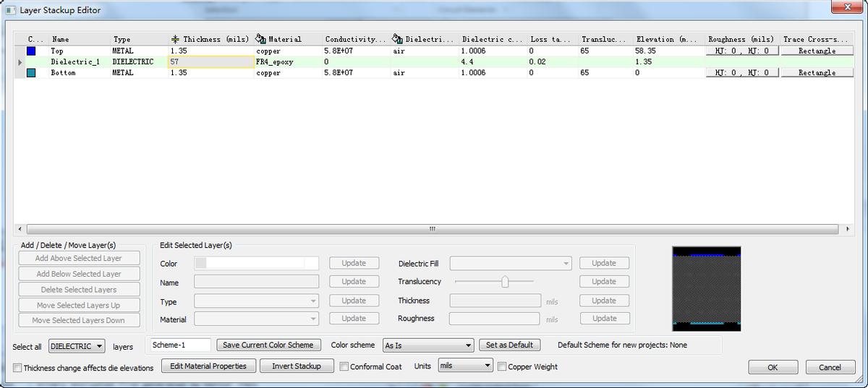Click Top layer Rectangle cross-section button
Screen dimensions: 868x388
(817, 51)
